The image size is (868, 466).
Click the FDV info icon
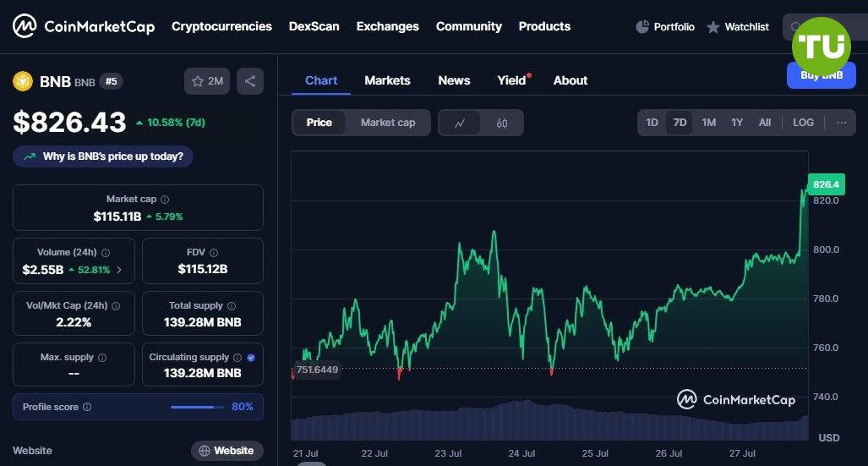click(214, 253)
